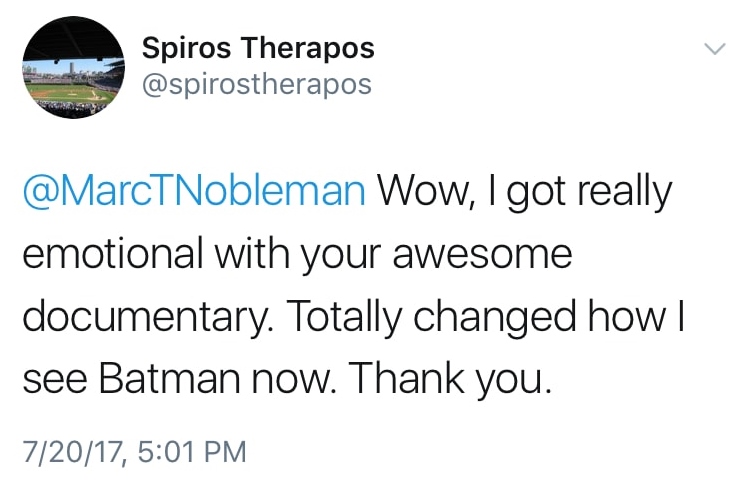Open the @MarcTNobleman mention link
This screenshot has width=748, height=486.
(x=193, y=191)
